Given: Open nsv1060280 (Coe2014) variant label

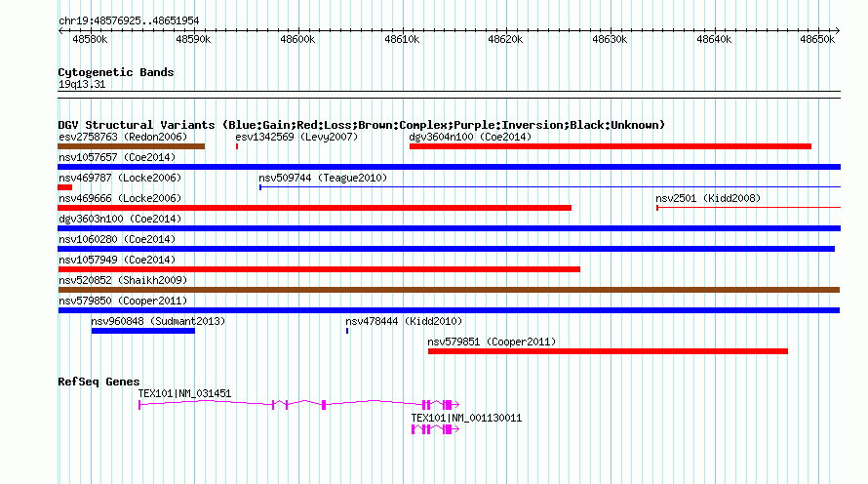Looking at the screenshot, I should (x=117, y=239).
